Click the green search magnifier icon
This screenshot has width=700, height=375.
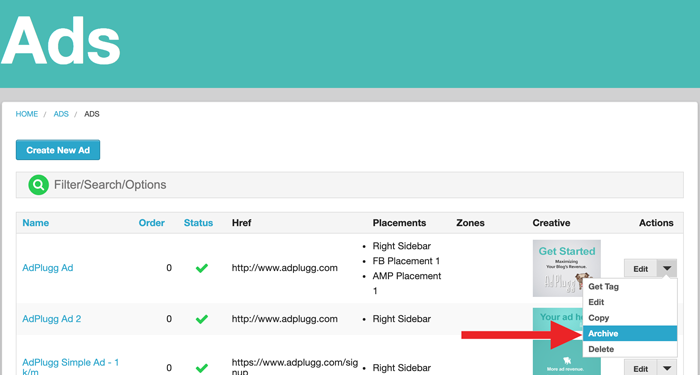point(38,185)
